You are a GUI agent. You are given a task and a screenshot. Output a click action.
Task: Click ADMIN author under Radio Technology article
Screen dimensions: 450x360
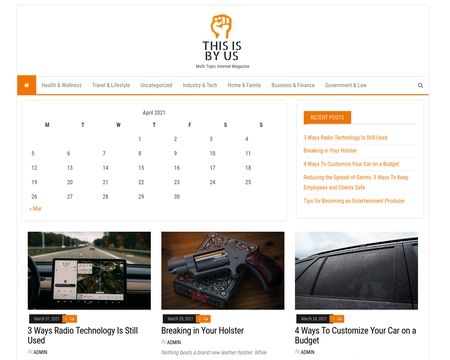(40, 352)
